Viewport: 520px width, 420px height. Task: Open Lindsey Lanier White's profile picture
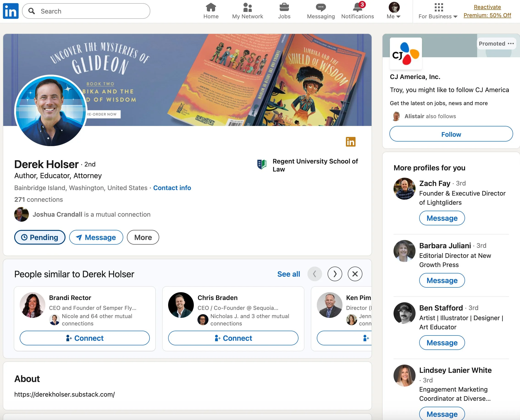pos(404,376)
